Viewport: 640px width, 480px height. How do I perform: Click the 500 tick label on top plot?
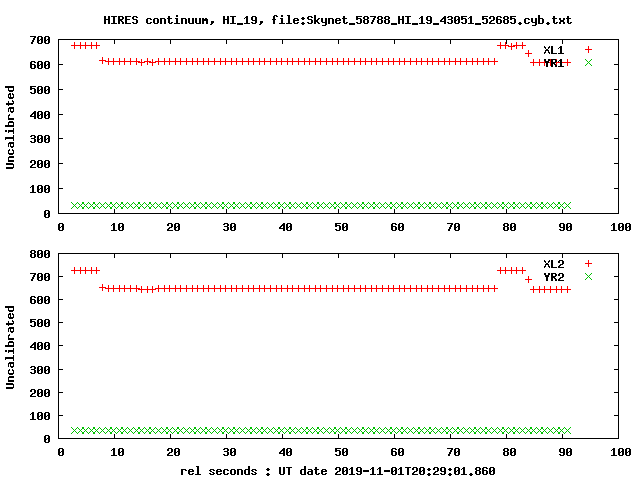40,90
